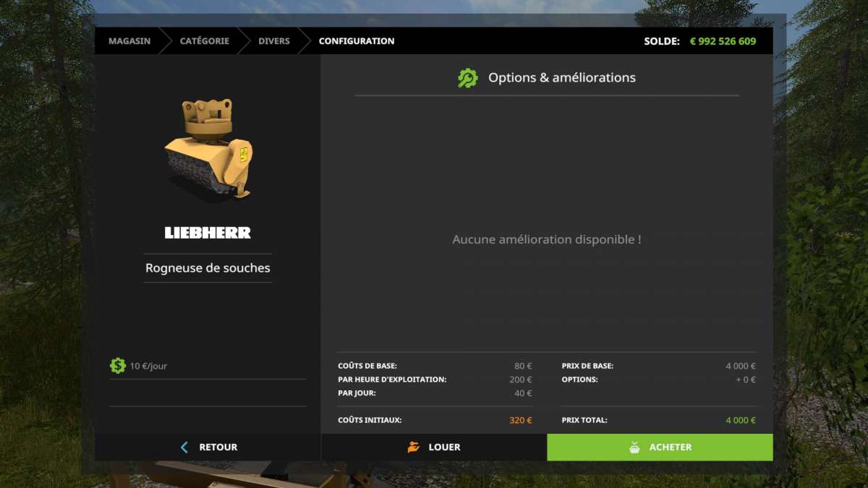This screenshot has width=868, height=488.
Task: Click the green dollar maintenance cost icon
Action: (x=118, y=366)
